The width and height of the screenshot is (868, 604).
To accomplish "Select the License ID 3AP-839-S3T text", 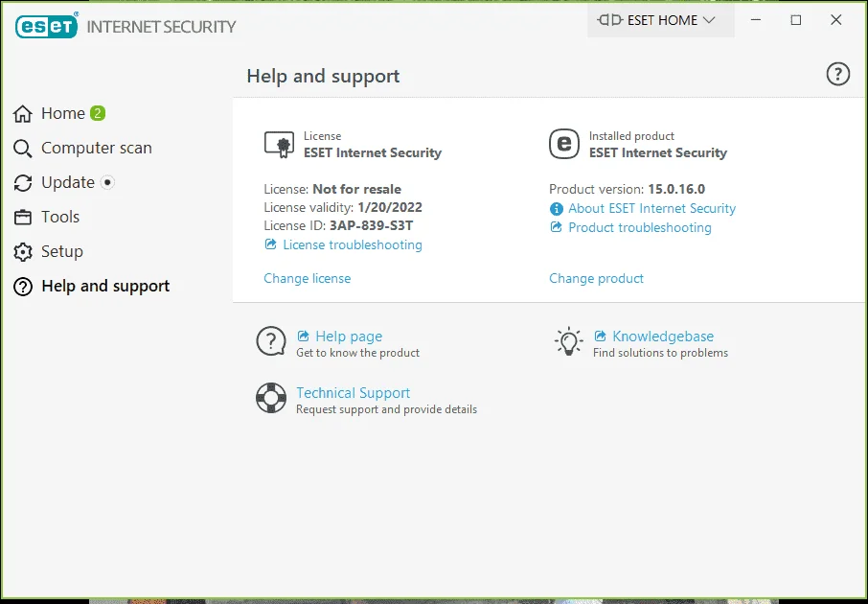I will pos(371,225).
